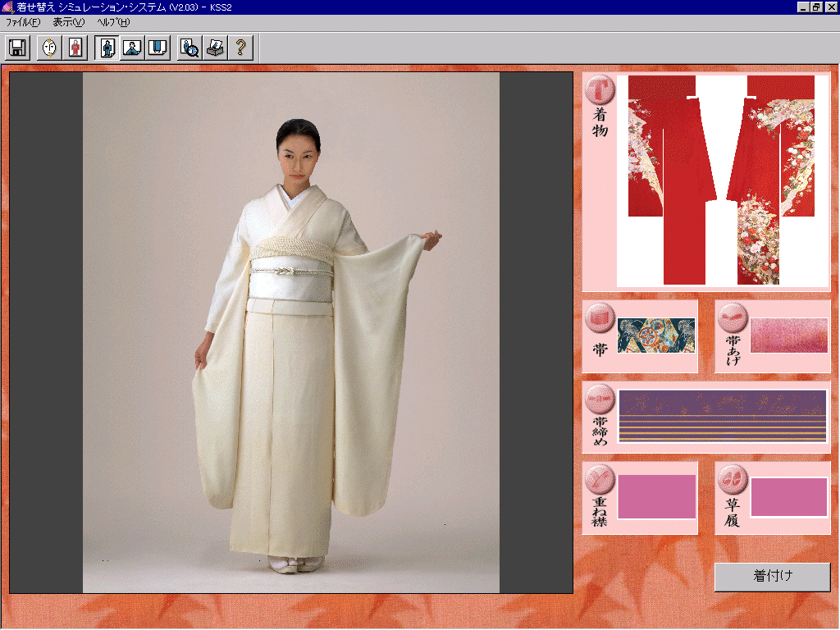Click the round 重ね襟 category button
The height and width of the screenshot is (630, 840).
pyautogui.click(x=600, y=479)
